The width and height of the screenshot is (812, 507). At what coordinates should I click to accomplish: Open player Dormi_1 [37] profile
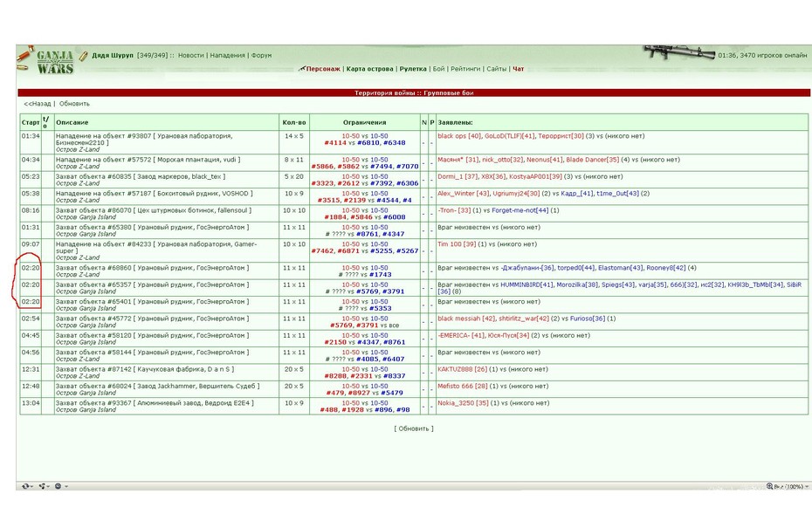coord(458,176)
